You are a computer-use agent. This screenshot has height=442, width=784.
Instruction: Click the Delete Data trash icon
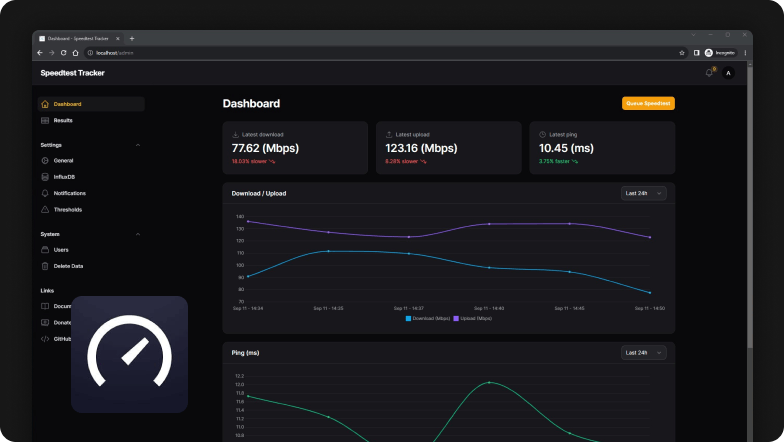point(45,266)
